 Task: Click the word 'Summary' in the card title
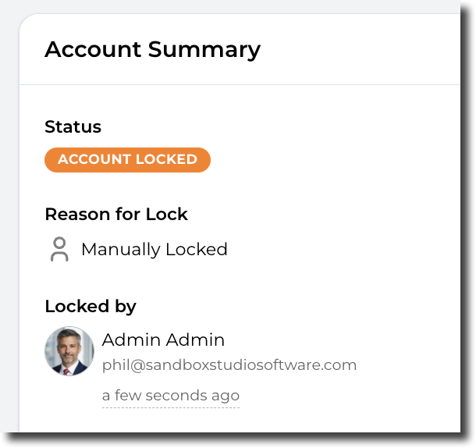[x=204, y=49]
